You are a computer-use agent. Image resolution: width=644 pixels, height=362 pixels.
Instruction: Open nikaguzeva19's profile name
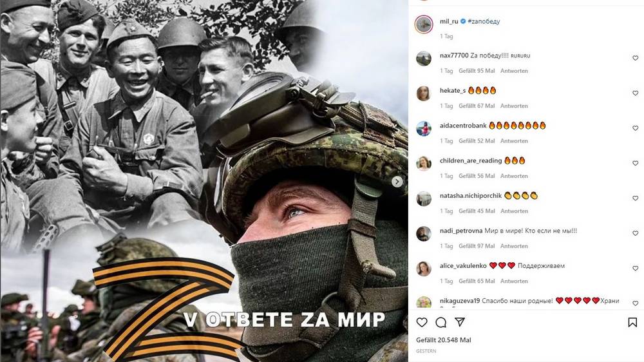pos(460,301)
